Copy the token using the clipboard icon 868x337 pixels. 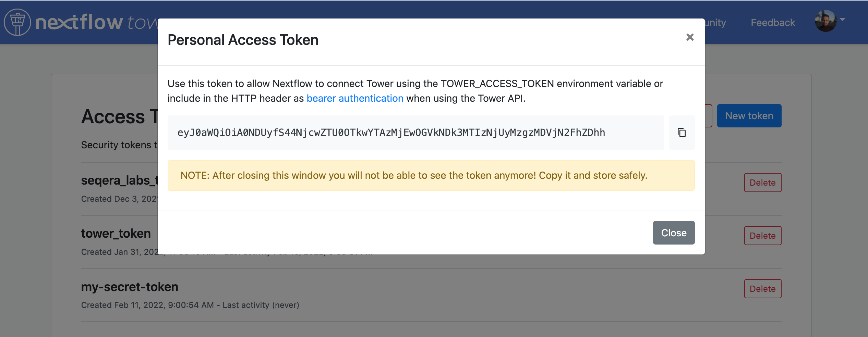point(682,133)
